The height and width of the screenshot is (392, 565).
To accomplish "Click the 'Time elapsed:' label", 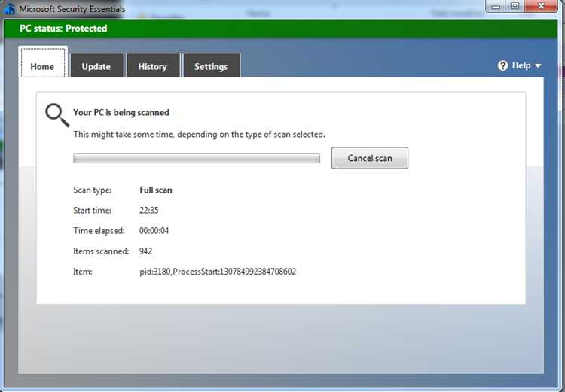I will click(99, 231).
